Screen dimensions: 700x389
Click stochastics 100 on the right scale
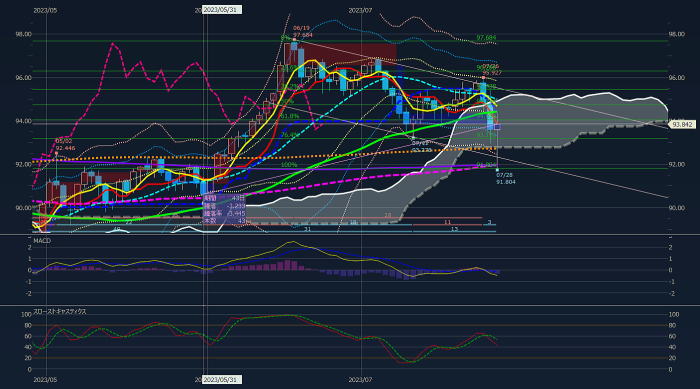coord(674,314)
